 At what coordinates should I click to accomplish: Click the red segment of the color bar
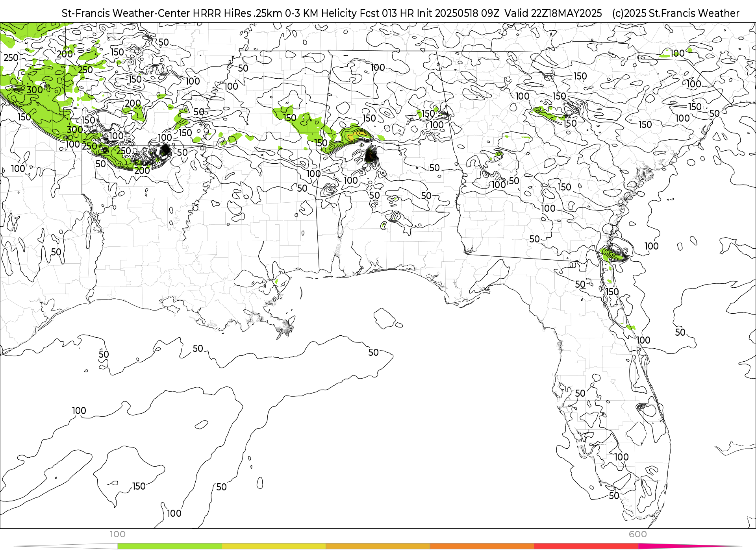pyautogui.click(x=586, y=546)
